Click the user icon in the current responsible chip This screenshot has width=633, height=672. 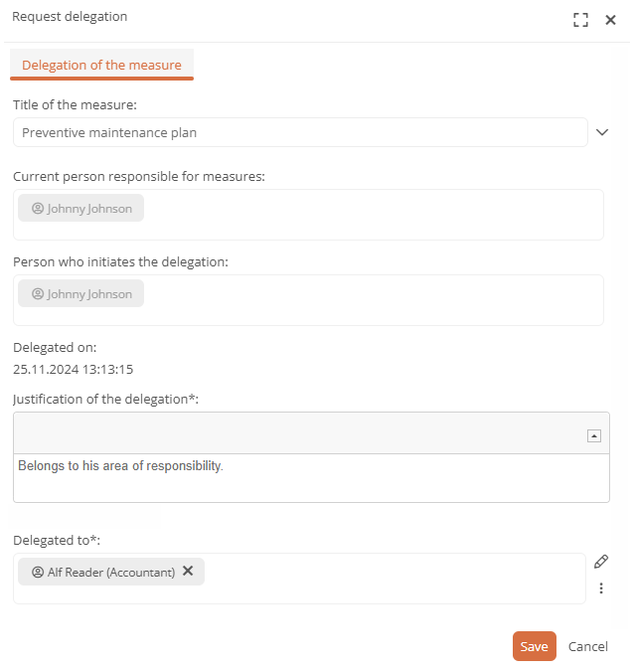38,209
